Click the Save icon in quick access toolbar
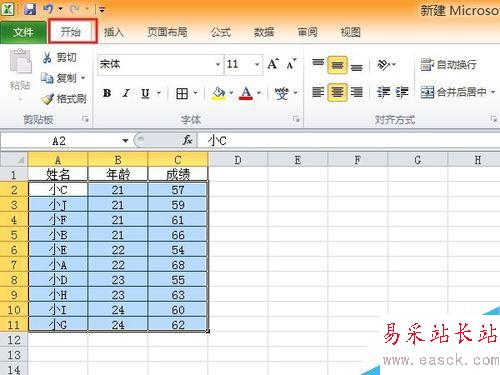 coord(30,9)
